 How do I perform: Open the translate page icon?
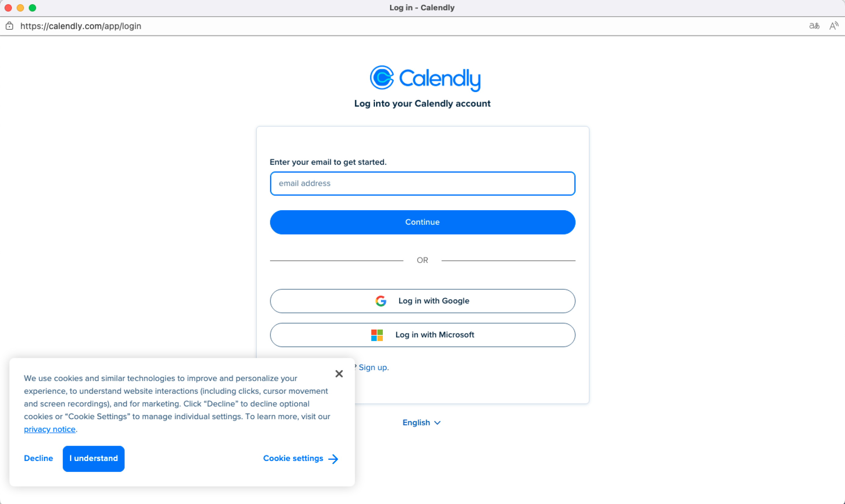click(814, 26)
